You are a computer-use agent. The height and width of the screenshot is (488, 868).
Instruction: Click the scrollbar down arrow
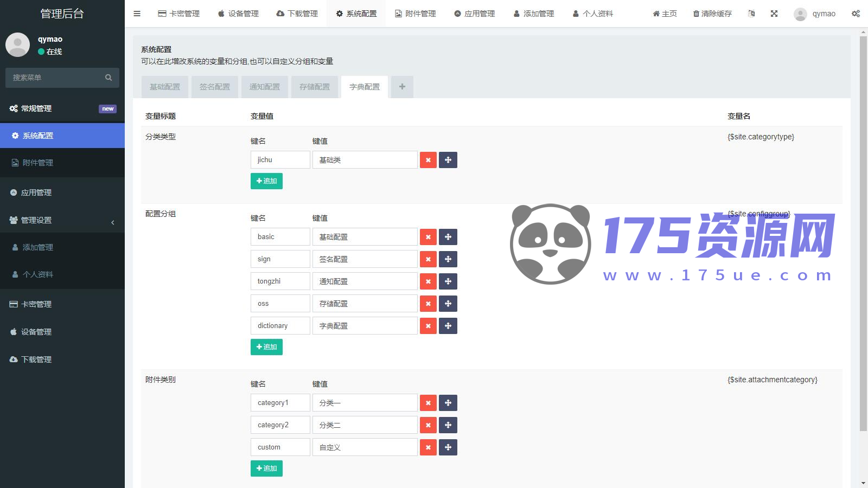[x=863, y=483]
